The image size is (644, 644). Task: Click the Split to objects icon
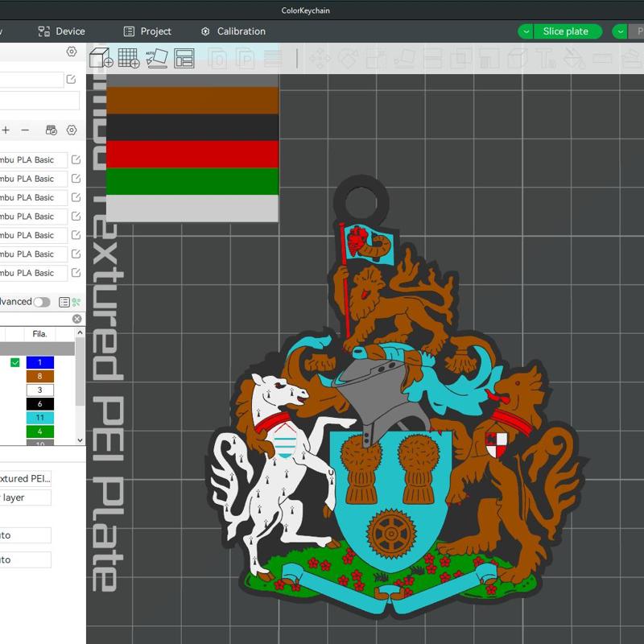(217, 58)
